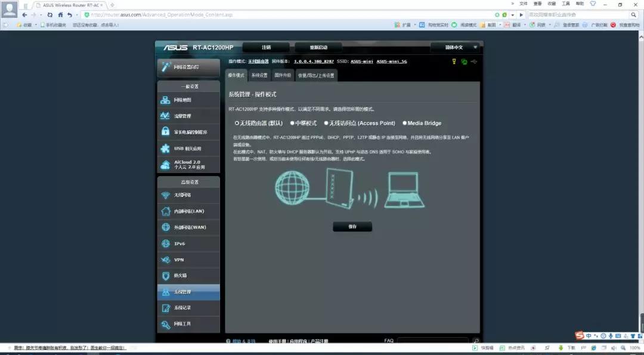
Task: Click the browser search box field
Action: (x=579, y=15)
